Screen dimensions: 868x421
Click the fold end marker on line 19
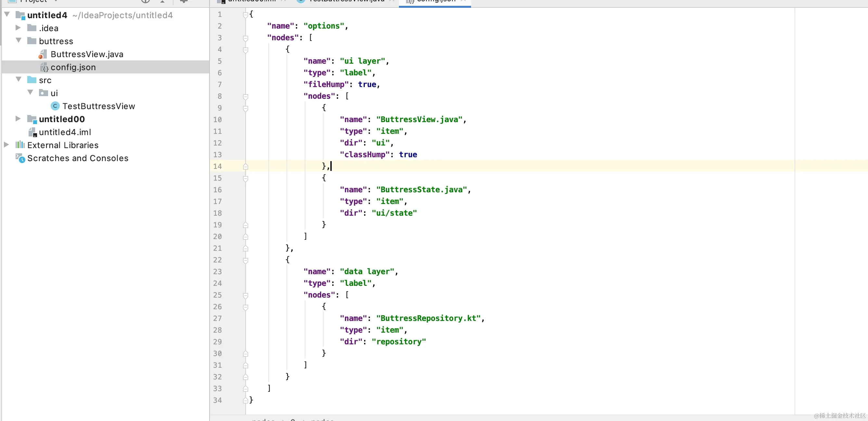[246, 225]
